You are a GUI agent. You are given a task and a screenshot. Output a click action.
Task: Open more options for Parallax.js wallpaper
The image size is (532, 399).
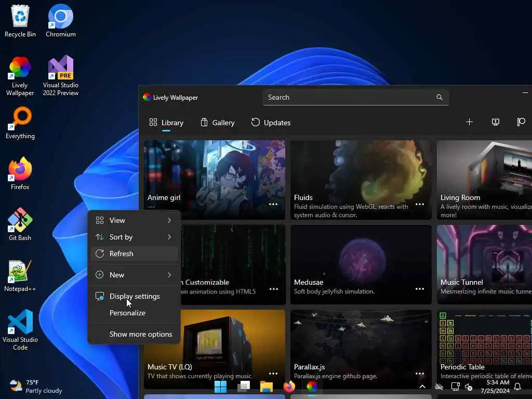(420, 374)
